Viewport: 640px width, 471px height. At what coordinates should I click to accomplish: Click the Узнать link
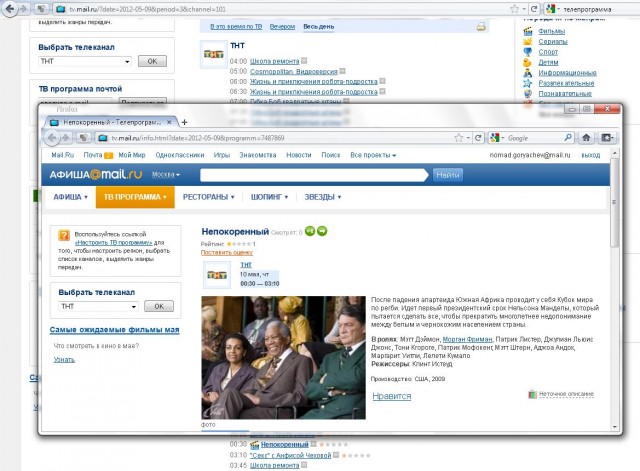[x=64, y=360]
